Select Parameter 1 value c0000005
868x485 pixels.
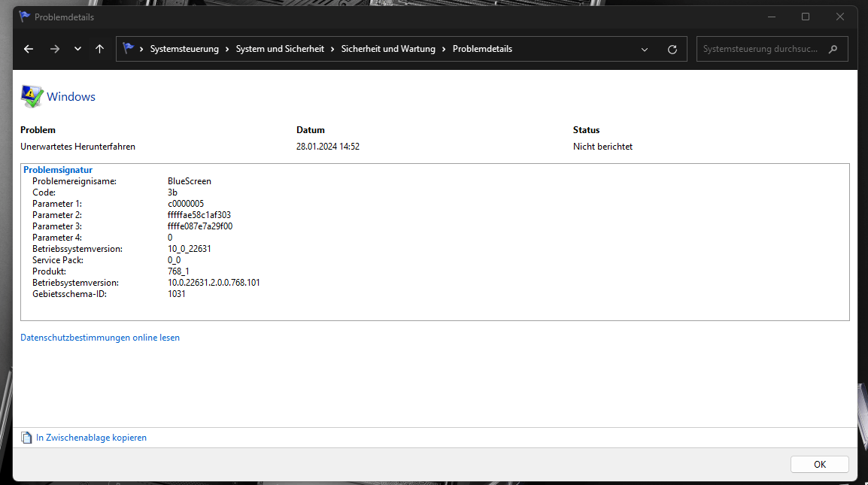coord(186,204)
